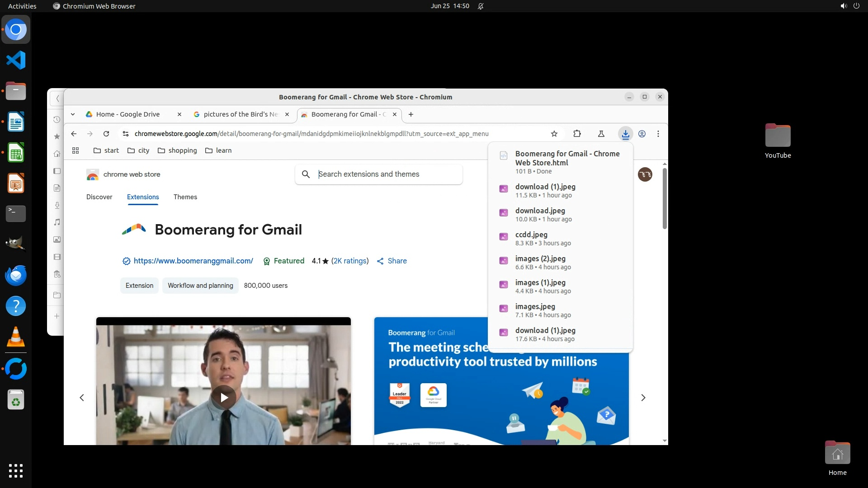Viewport: 868px width, 488px height.
Task: Open the shopping bookmarks folder
Action: tap(177, 150)
